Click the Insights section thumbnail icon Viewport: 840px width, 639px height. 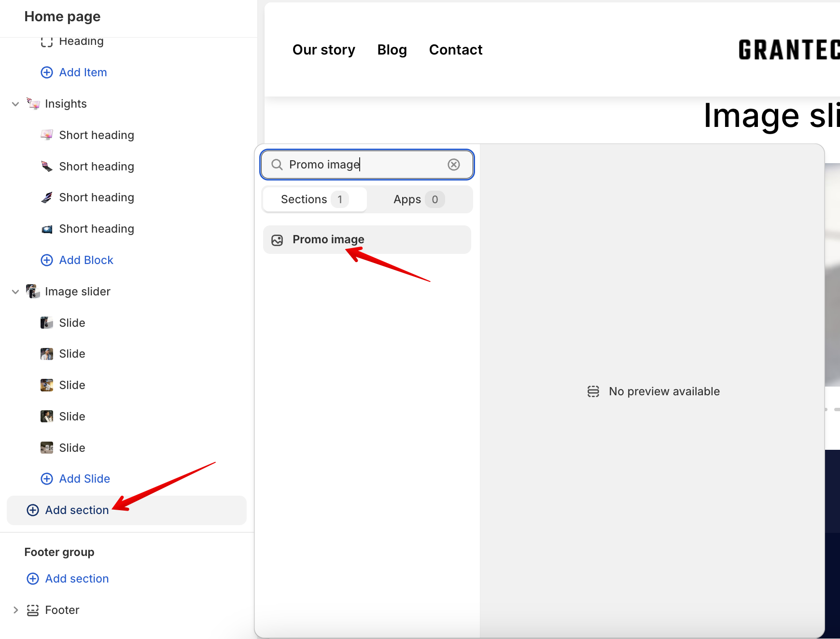coord(33,104)
